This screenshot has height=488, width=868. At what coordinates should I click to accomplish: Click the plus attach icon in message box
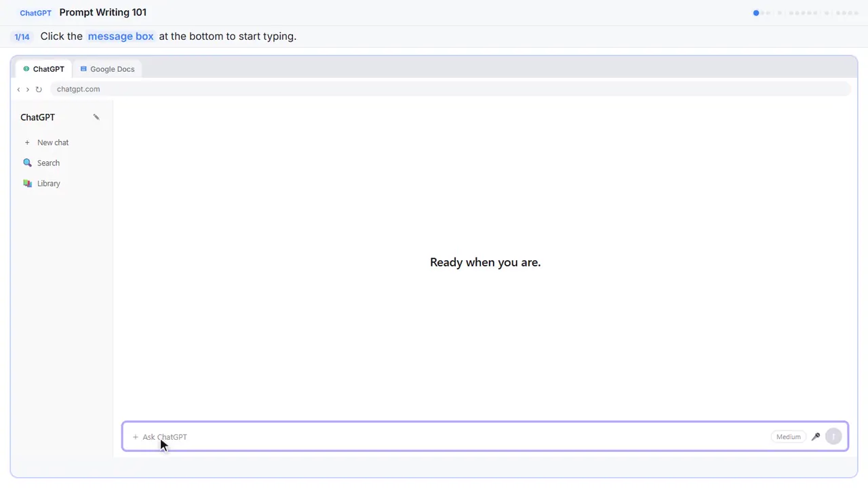point(135,437)
